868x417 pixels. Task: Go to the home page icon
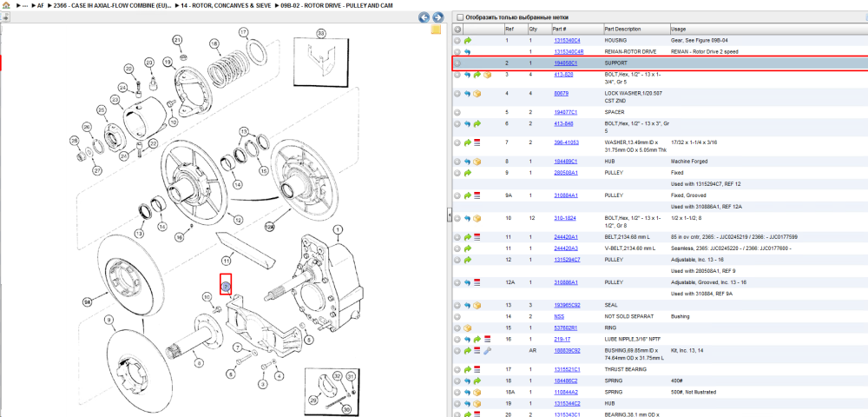click(x=6, y=4)
